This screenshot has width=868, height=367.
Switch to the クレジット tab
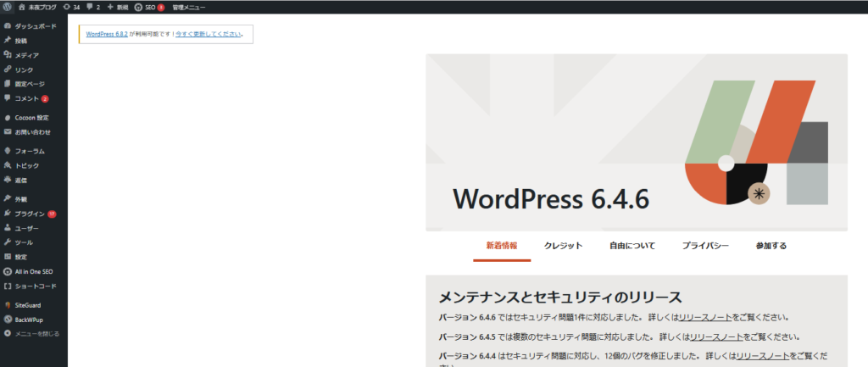563,246
